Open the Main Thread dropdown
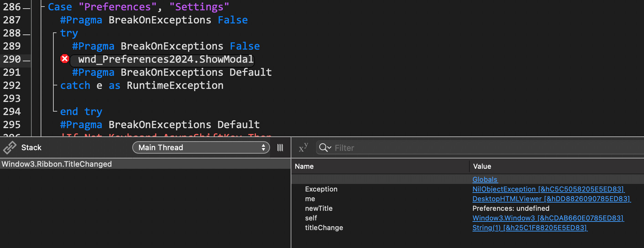The height and width of the screenshot is (248, 644). [201, 147]
